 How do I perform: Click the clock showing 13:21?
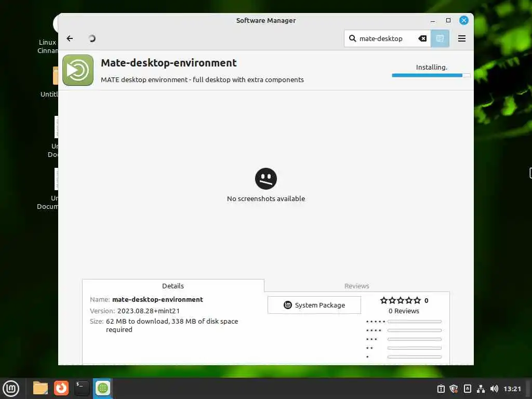(x=512, y=389)
